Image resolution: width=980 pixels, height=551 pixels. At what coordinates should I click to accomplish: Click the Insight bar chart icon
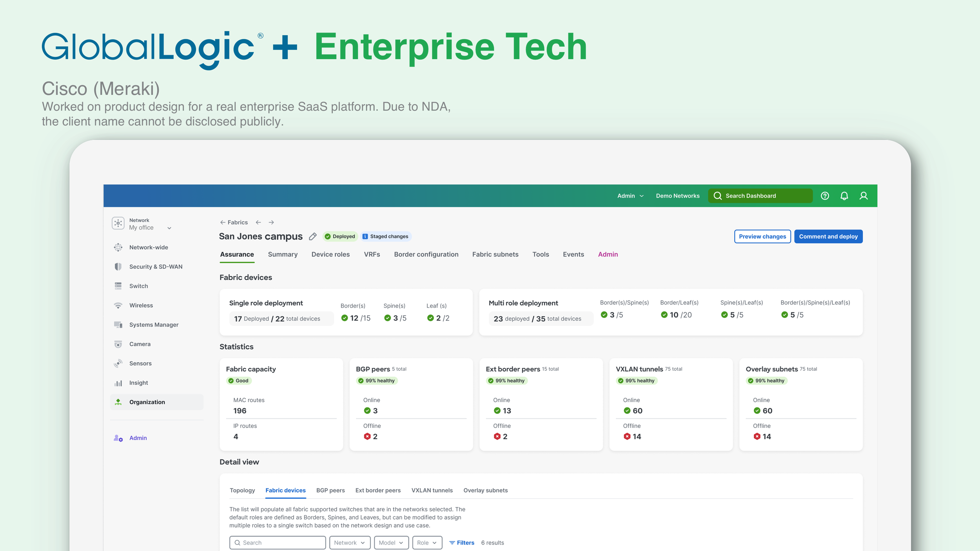tap(118, 383)
